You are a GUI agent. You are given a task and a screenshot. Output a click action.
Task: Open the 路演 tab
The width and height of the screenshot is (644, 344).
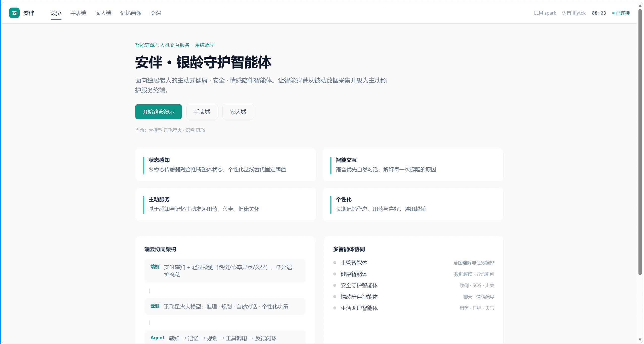coord(156,13)
